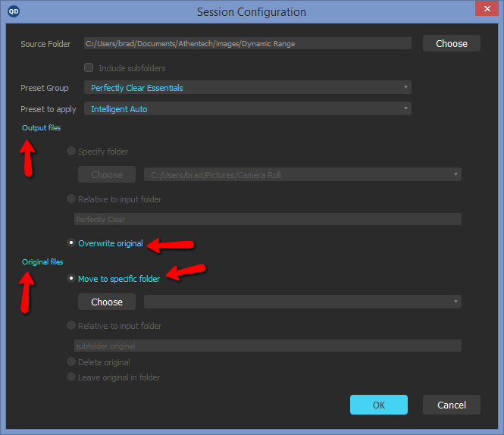Open the Preset Group dropdown

(x=248, y=87)
